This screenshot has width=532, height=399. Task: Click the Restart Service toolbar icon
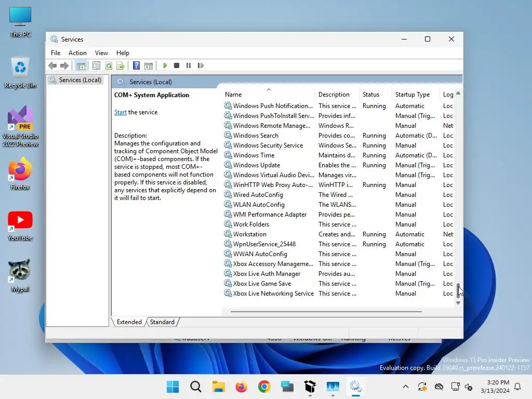(x=201, y=65)
